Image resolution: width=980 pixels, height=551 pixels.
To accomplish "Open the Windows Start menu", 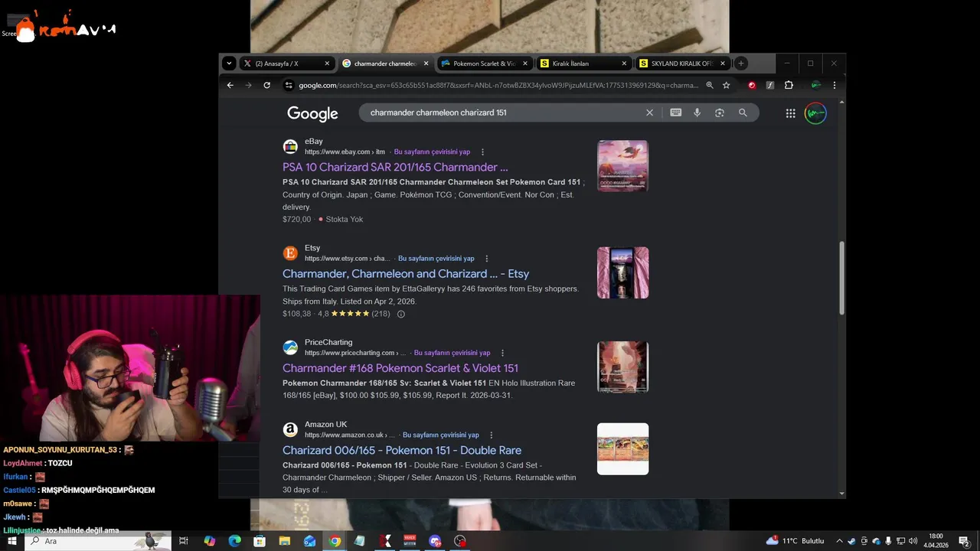I will pos(12,541).
